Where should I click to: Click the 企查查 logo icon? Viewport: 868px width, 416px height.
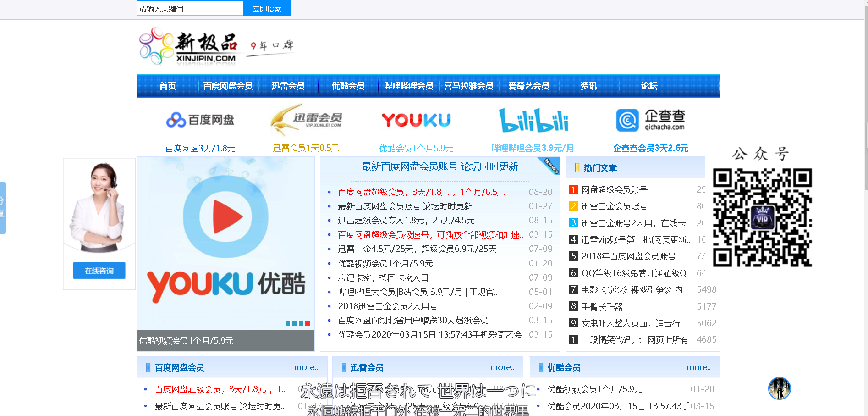click(650, 120)
